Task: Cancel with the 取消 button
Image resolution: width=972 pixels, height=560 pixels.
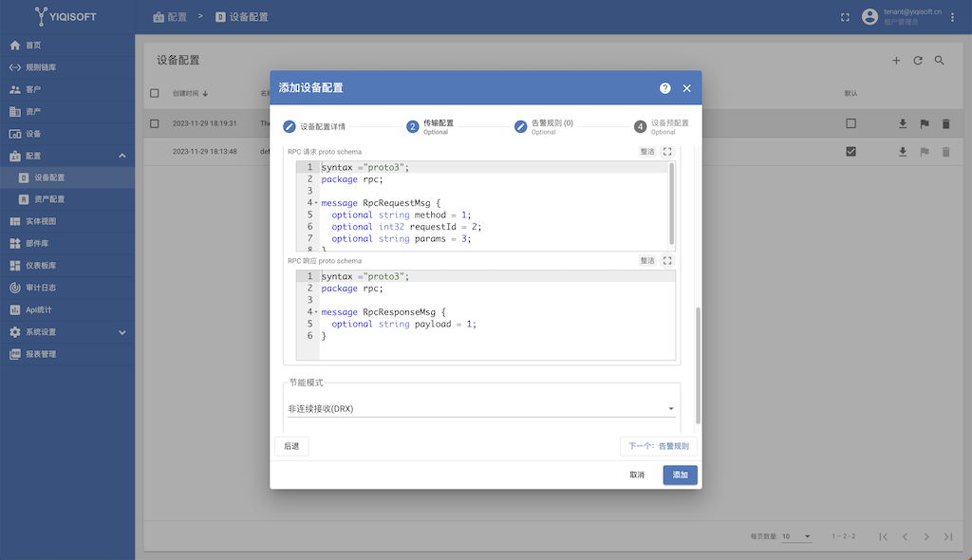Action: (637, 475)
